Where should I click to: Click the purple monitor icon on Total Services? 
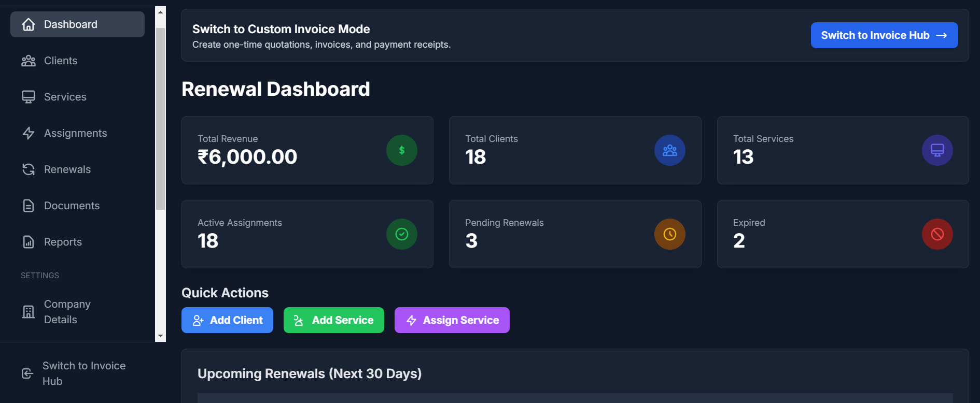(937, 150)
